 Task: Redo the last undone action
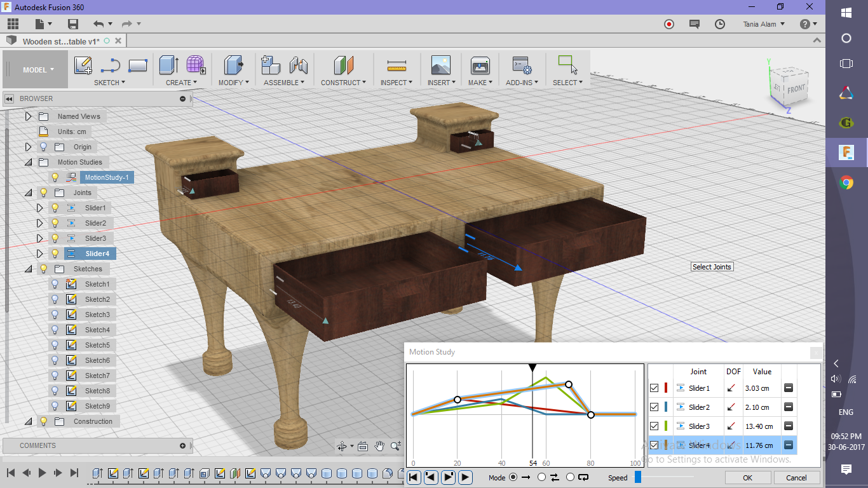coord(126,24)
